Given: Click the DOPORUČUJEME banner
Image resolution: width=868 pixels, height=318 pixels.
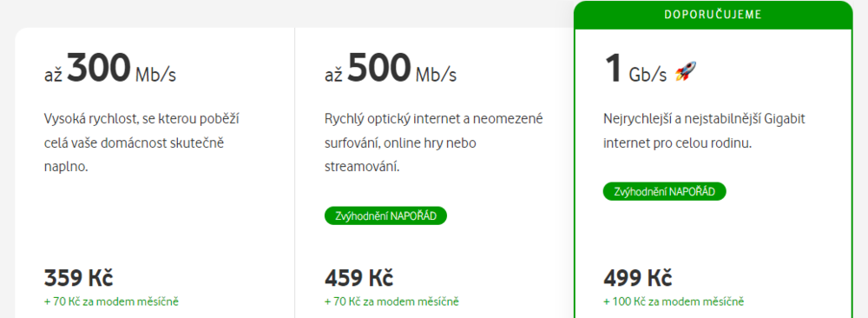Looking at the screenshot, I should tap(713, 15).
